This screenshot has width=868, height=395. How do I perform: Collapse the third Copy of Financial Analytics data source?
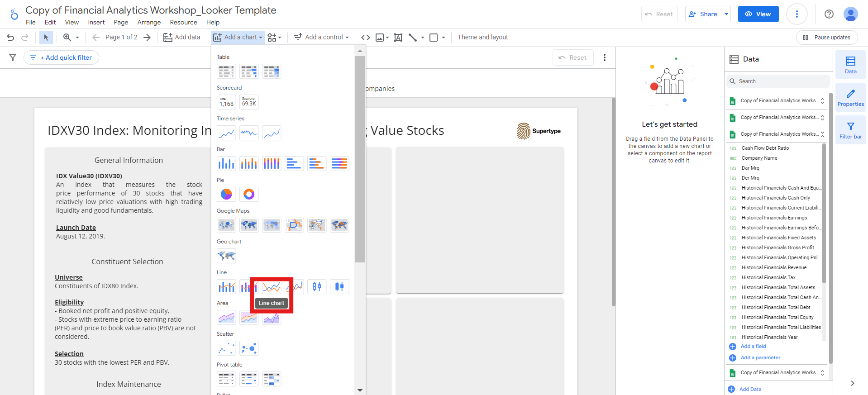point(822,134)
